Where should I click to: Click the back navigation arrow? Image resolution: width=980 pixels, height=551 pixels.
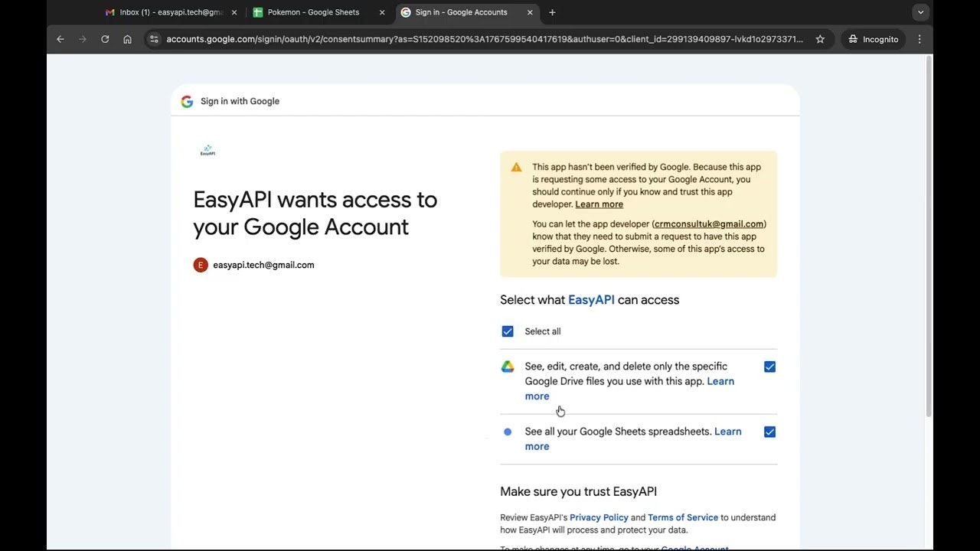60,39
